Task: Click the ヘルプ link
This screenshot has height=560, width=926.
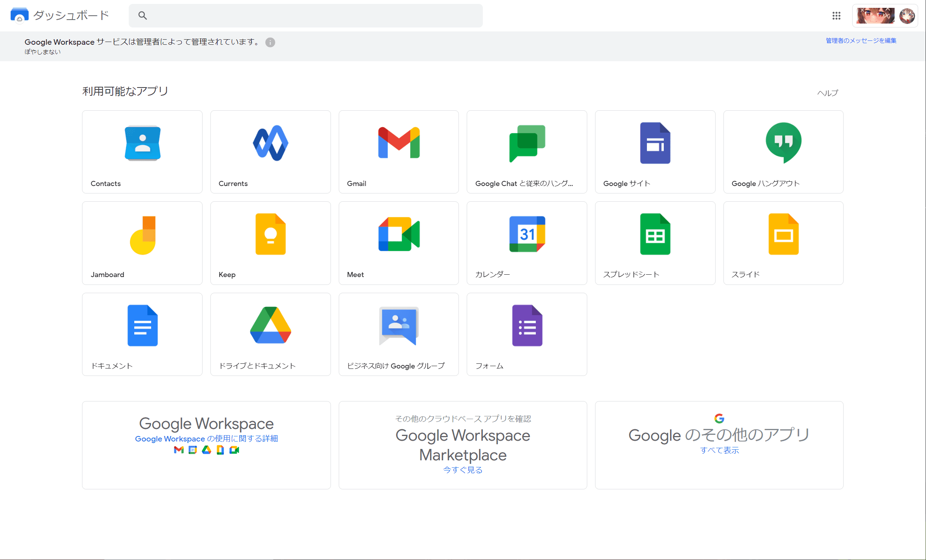Action: [827, 92]
